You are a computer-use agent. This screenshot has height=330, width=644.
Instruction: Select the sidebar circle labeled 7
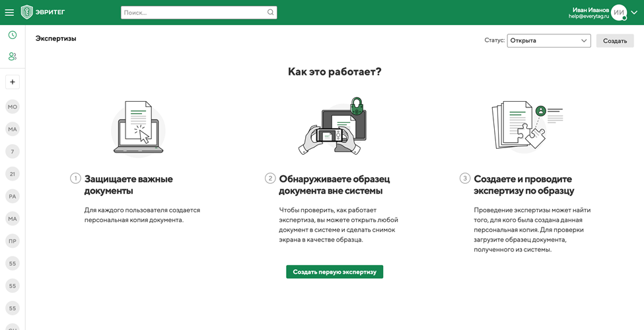click(13, 151)
